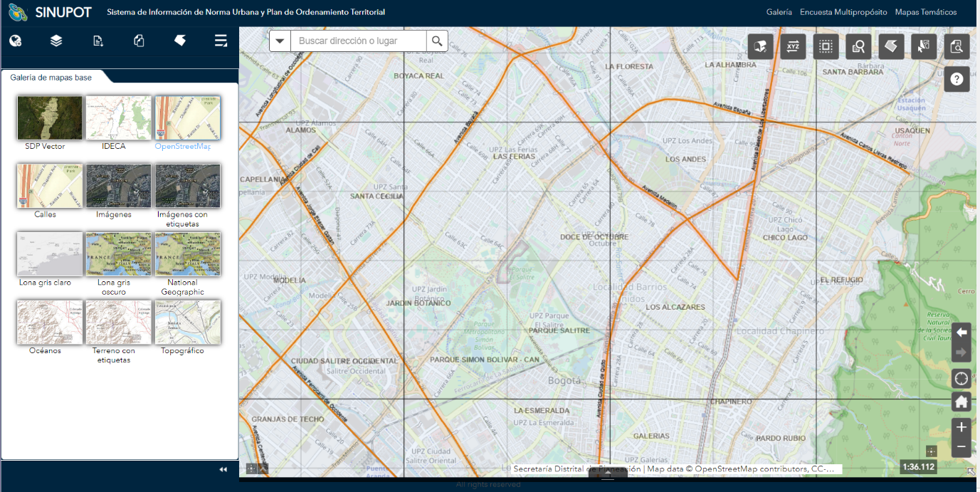Open the Encuesta Multipropósito link

point(843,12)
